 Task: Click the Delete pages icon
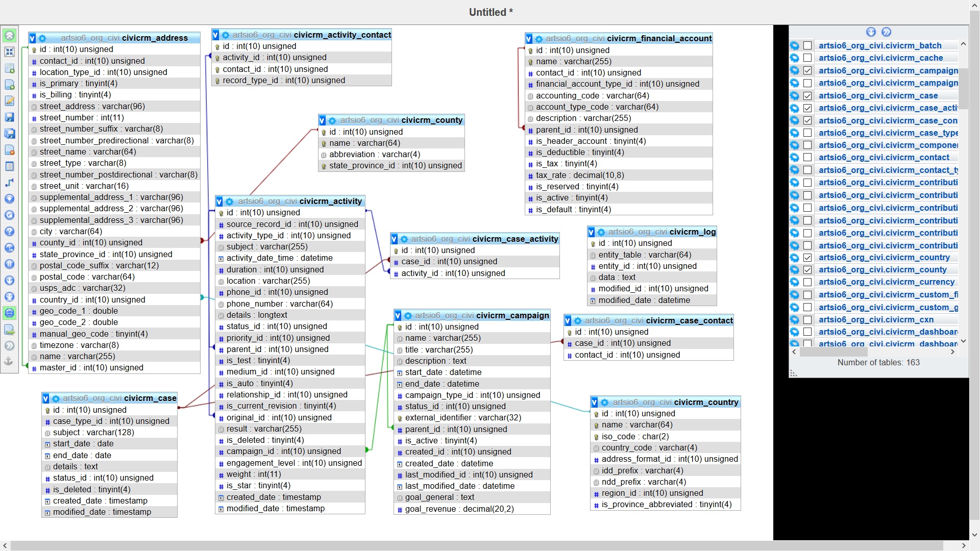coord(9,150)
